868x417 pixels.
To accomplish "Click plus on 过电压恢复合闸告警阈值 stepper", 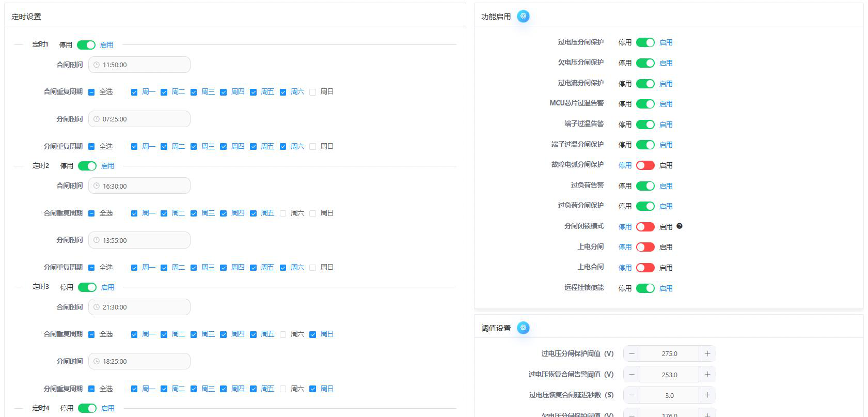I will (x=707, y=375).
